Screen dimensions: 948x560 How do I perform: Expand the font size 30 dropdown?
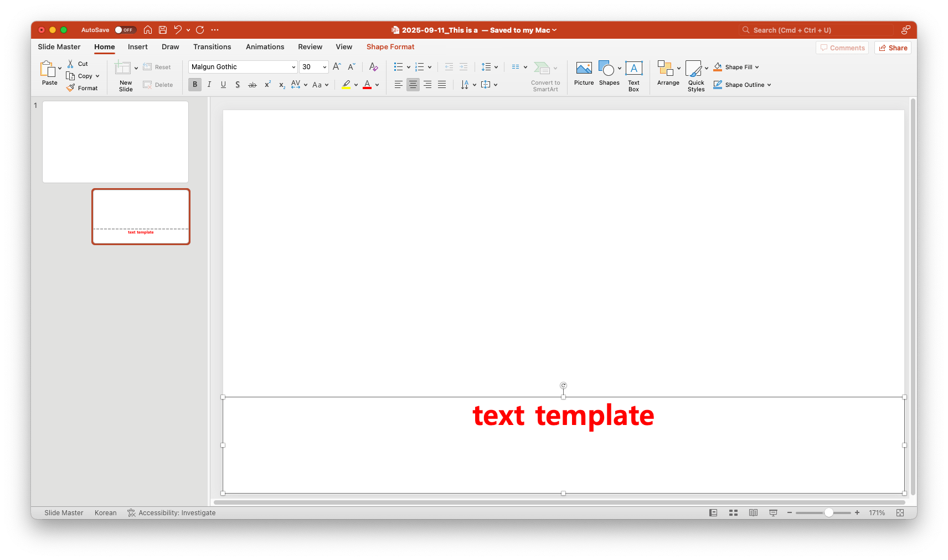324,67
